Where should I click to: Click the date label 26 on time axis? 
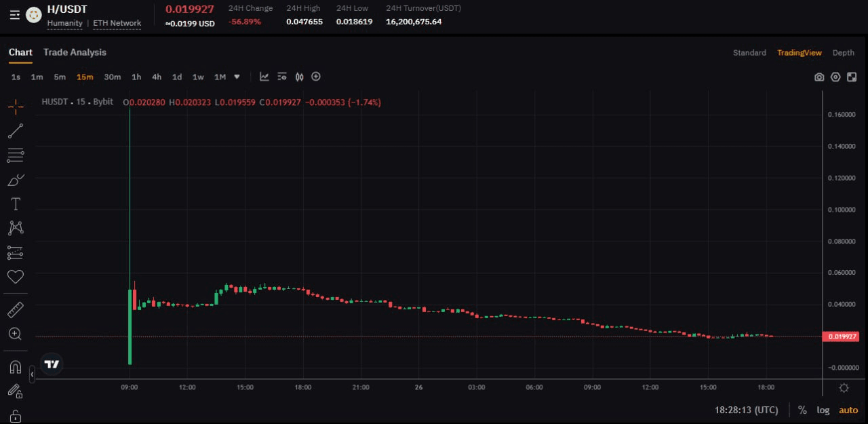[418, 387]
